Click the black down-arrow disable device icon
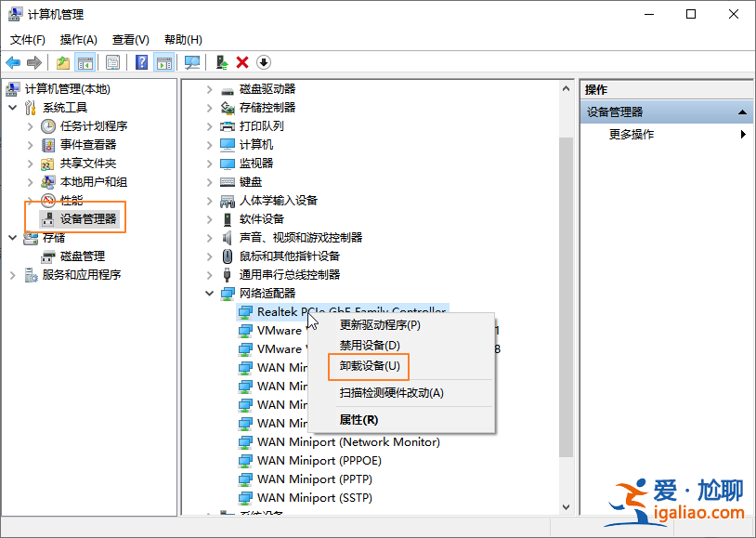 coord(264,62)
